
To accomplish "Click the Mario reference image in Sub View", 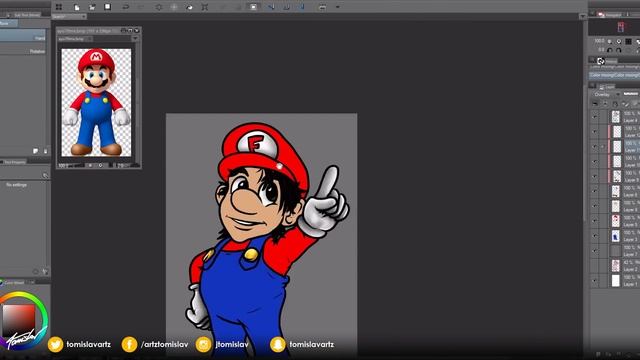I will tap(96, 102).
